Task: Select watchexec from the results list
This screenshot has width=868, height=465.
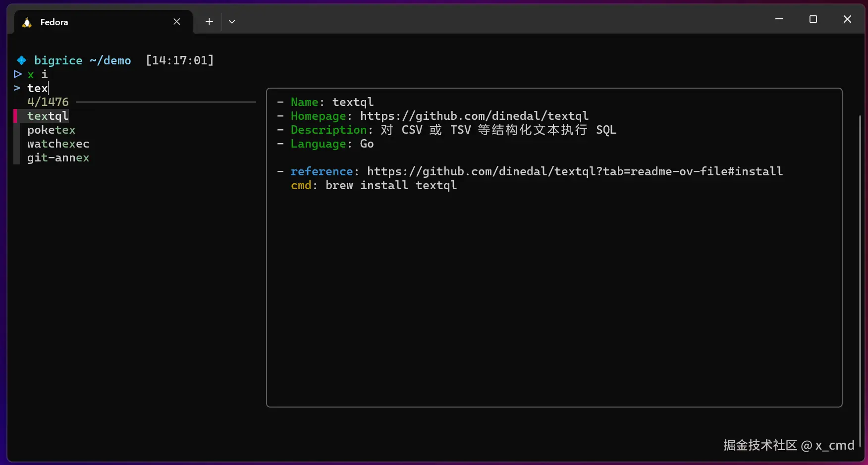Action: click(58, 144)
